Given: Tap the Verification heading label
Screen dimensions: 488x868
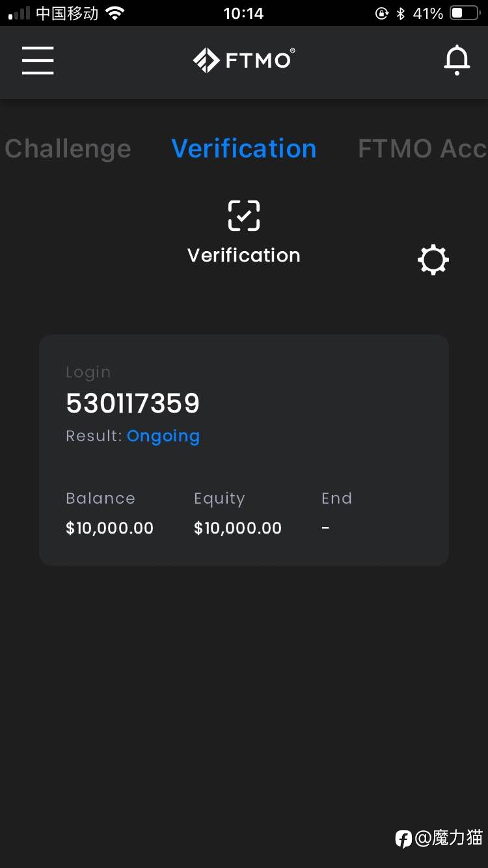Looking at the screenshot, I should pyautogui.click(x=244, y=255).
